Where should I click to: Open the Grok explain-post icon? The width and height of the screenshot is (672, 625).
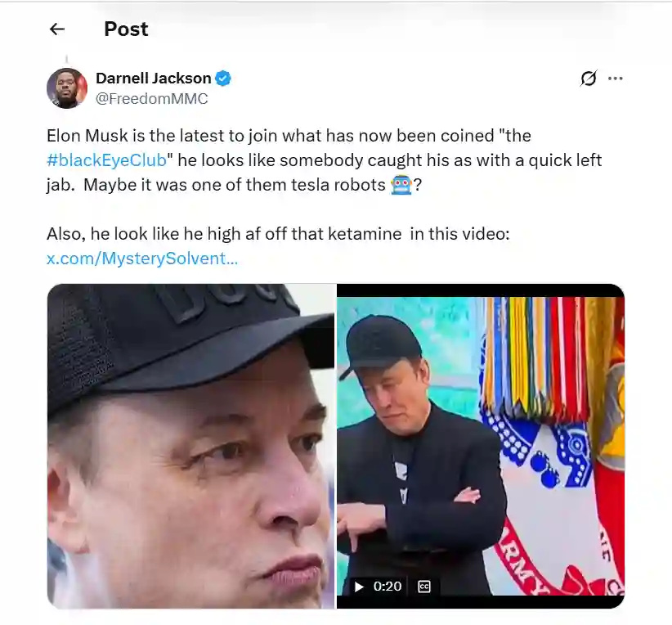click(588, 78)
